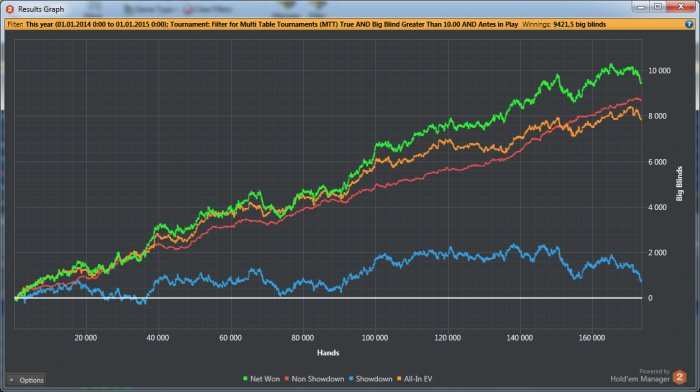The image size is (700, 392).
Task: Click the '8 000' y-axis label
Action: [x=657, y=116]
